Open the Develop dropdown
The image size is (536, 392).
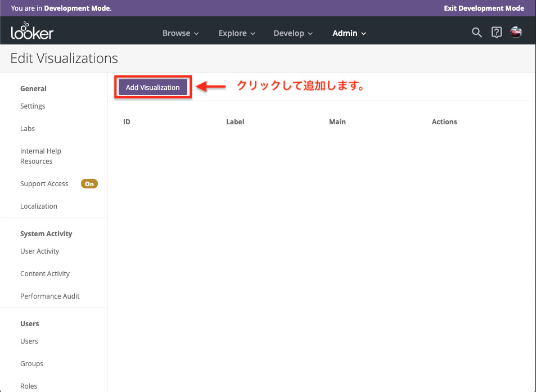292,33
